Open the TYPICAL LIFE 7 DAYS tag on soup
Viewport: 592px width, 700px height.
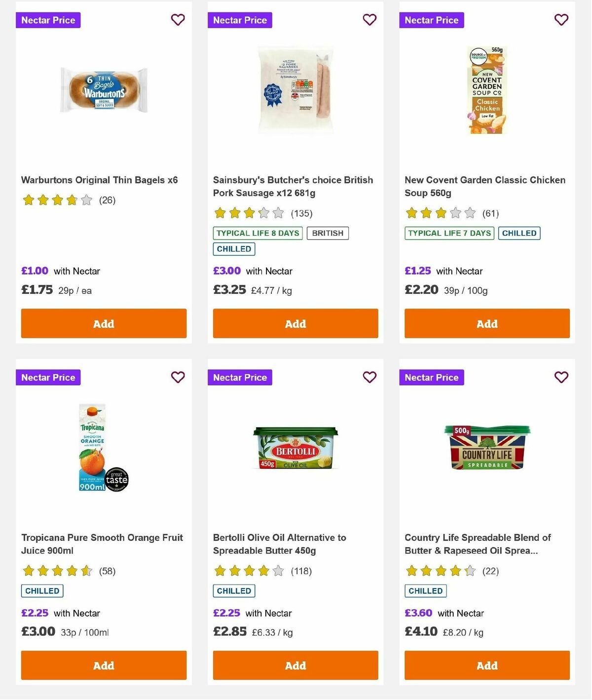(x=449, y=233)
